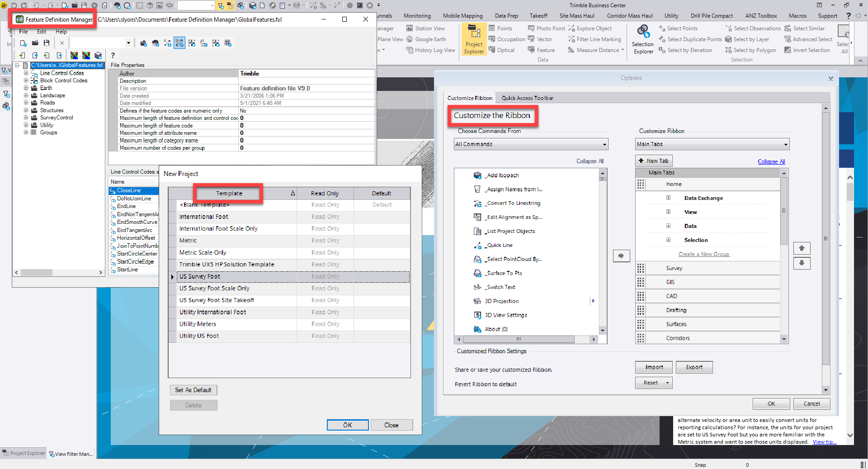The image size is (868, 469).
Task: Launch Google Earth from the ribbon
Action: 426,39
